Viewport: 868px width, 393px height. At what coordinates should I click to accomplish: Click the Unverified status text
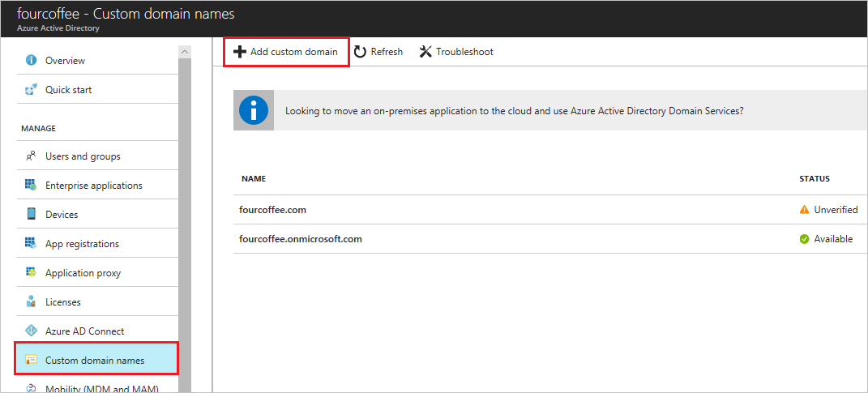point(836,210)
